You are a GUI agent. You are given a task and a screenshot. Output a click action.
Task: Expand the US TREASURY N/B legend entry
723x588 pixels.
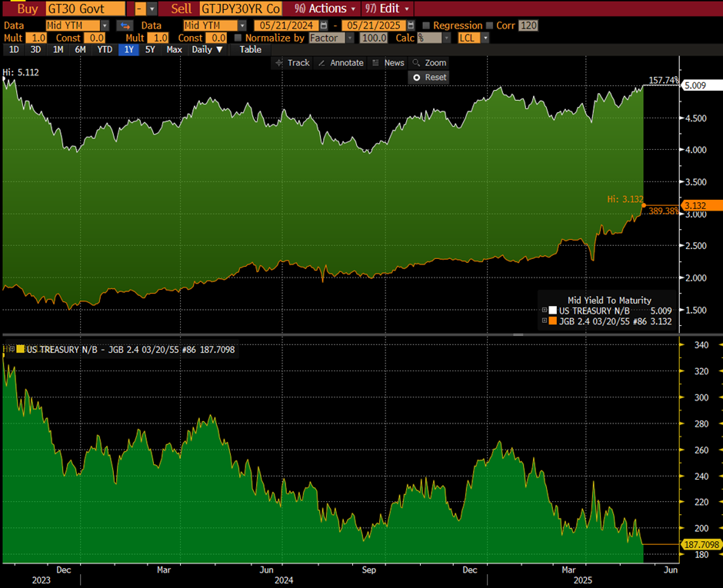pyautogui.click(x=545, y=311)
